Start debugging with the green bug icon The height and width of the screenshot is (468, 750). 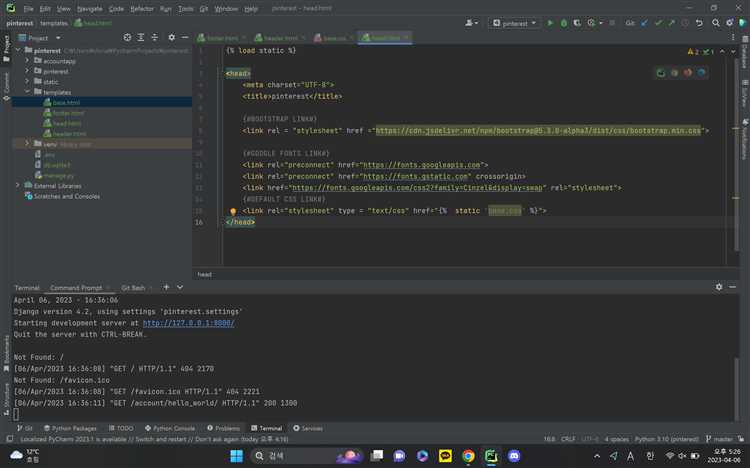click(563, 23)
